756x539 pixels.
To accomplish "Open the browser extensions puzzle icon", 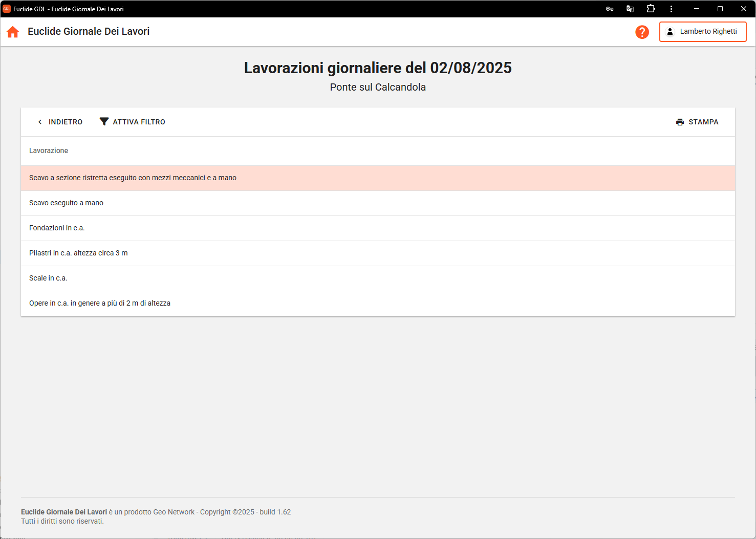I will tap(651, 9).
